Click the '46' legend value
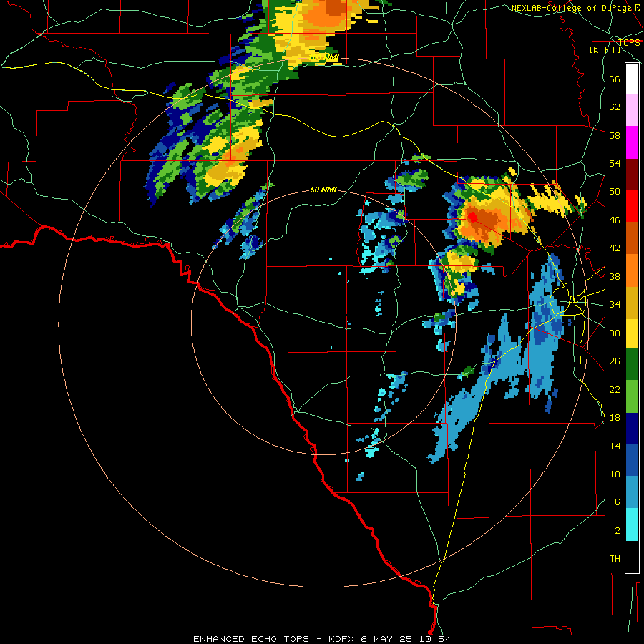Screen dimensions: 644x644 [x=615, y=220]
